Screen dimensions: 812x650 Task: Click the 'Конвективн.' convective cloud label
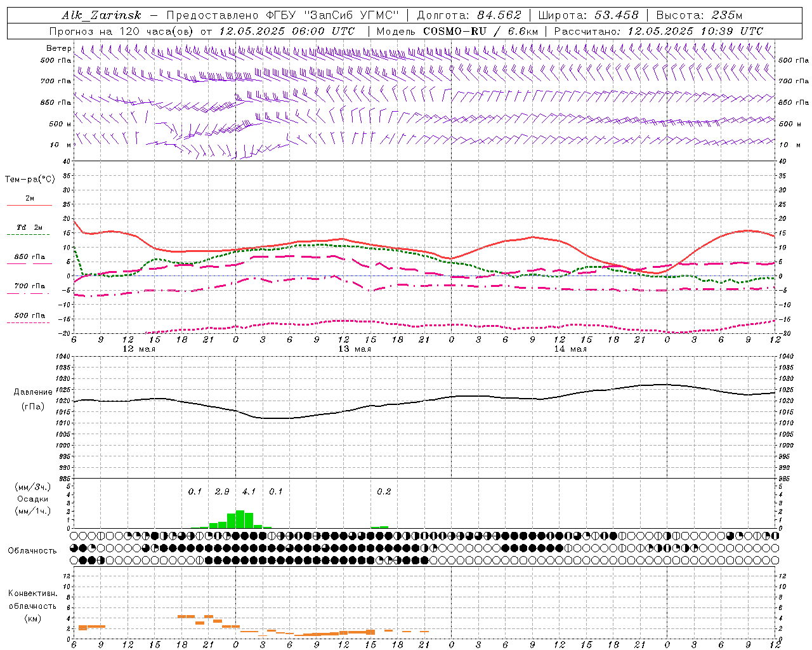pyautogui.click(x=32, y=594)
